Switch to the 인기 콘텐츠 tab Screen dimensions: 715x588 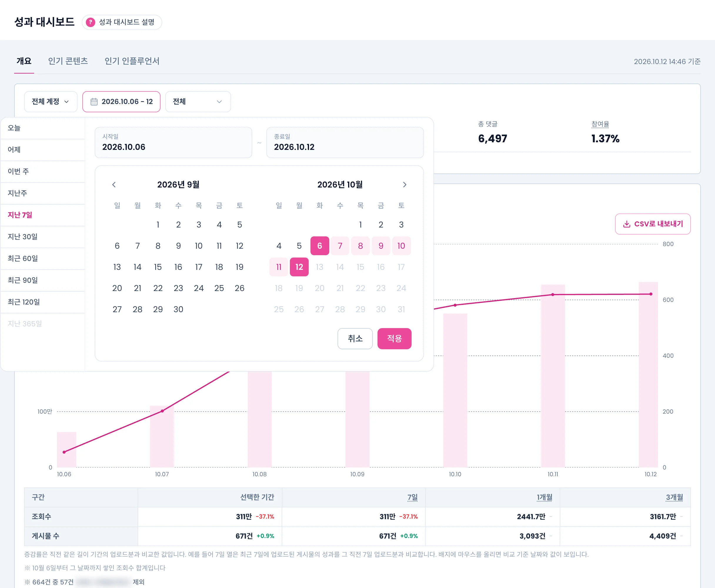[x=68, y=61]
